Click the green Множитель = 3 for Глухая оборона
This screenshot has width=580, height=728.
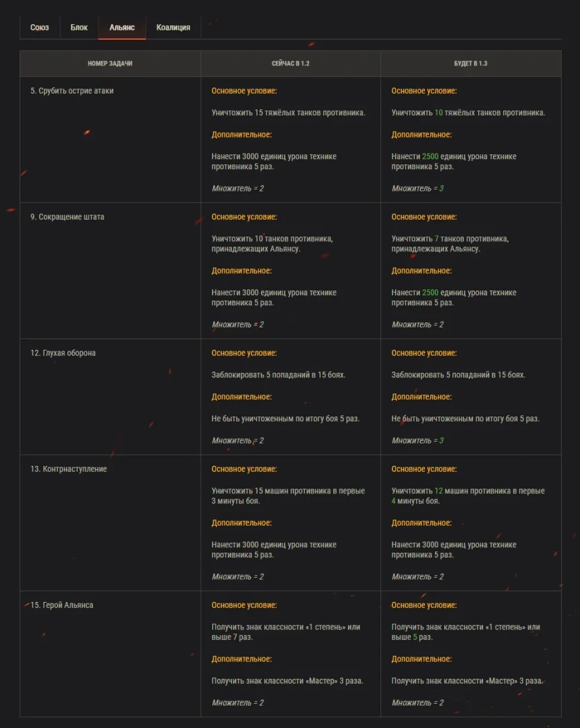[418, 441]
